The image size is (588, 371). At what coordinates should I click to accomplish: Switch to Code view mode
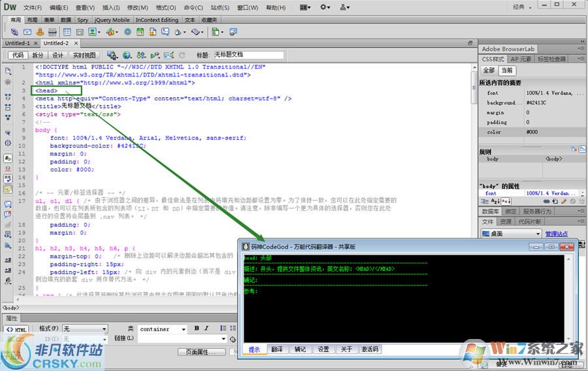pyautogui.click(x=18, y=56)
